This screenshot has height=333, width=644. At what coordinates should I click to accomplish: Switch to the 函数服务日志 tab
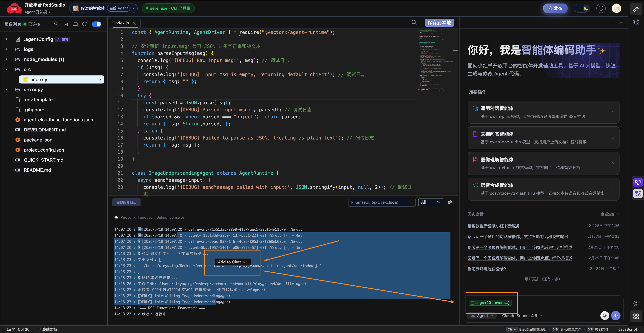click(x=126, y=202)
